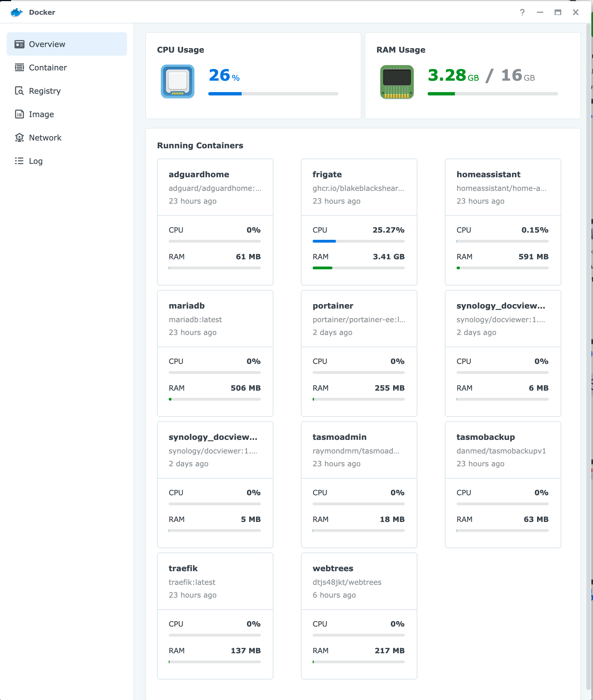This screenshot has height=700, width=593.
Task: Click the dtjs48jkt/webtrees image name
Action: pos(347,582)
